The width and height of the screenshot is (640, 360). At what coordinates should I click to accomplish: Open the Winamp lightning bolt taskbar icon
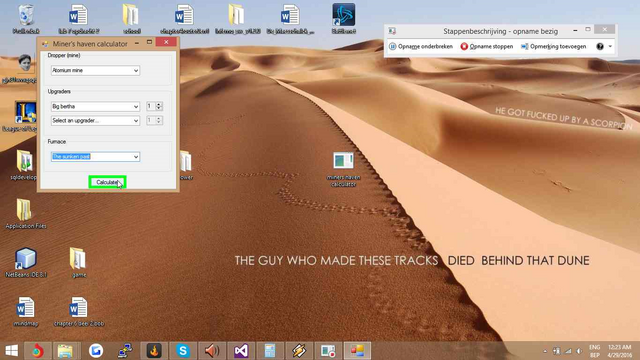click(299, 351)
